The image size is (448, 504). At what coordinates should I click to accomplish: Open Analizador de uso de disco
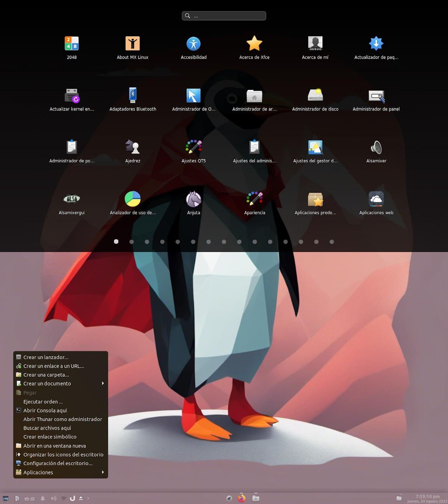133,199
